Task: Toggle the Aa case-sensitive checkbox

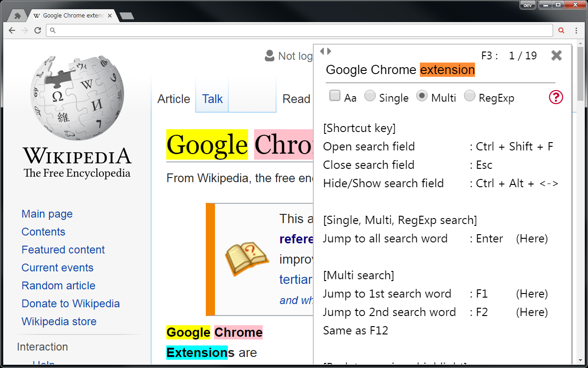Action: click(x=335, y=96)
